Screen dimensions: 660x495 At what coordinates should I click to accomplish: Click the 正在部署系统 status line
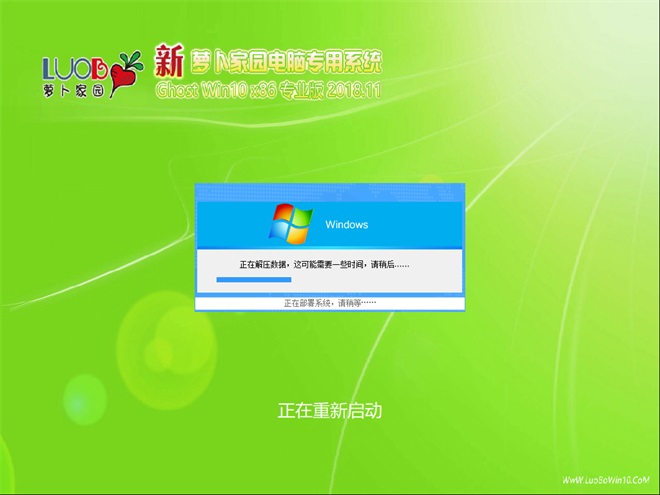pos(329,302)
